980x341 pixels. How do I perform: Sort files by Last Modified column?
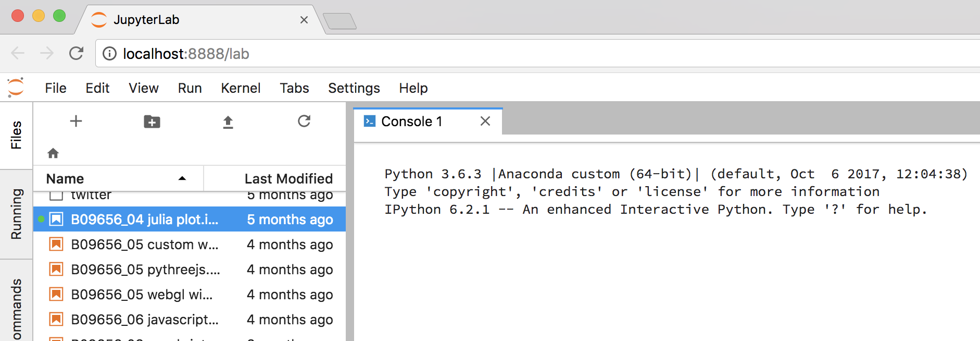pos(274,179)
